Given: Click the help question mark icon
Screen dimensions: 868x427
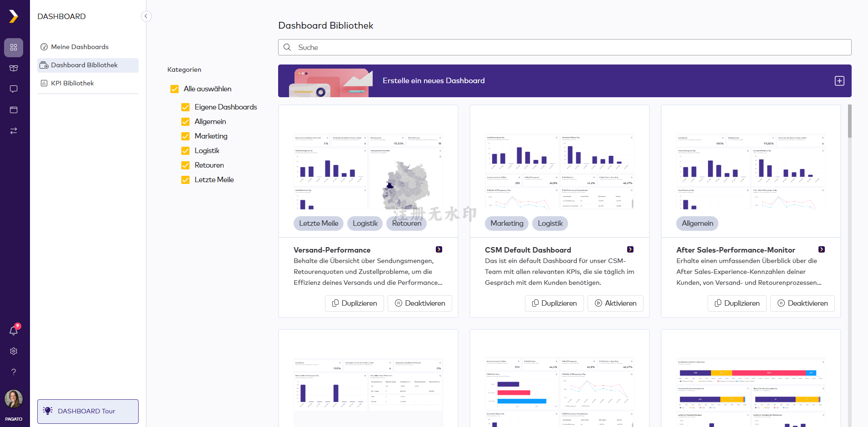Looking at the screenshot, I should 14,372.
